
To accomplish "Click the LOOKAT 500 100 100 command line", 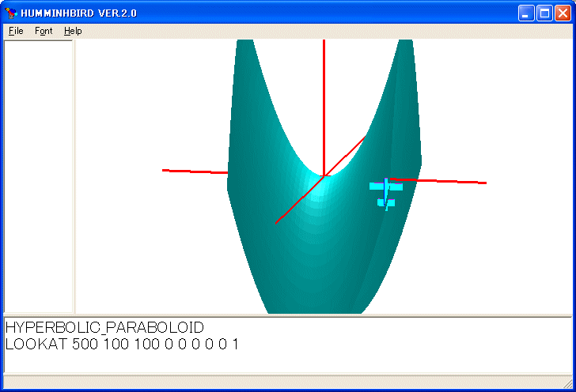I will click(122, 344).
